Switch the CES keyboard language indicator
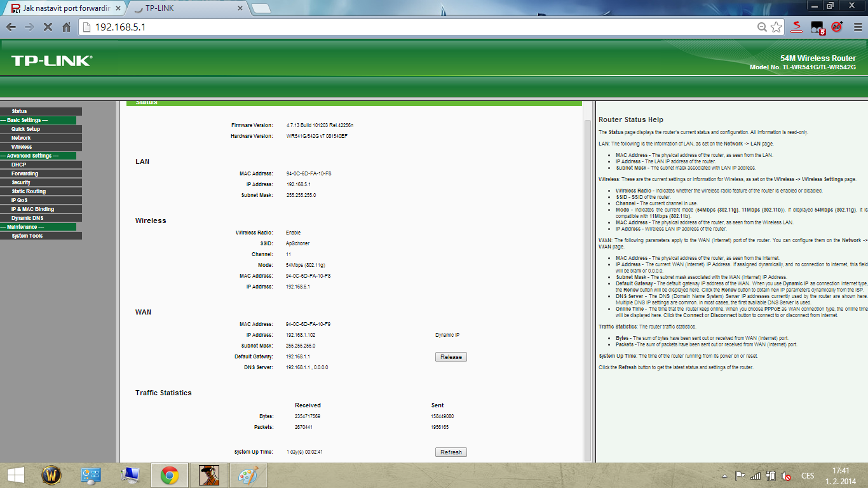Viewport: 868px width, 488px height. click(x=808, y=476)
